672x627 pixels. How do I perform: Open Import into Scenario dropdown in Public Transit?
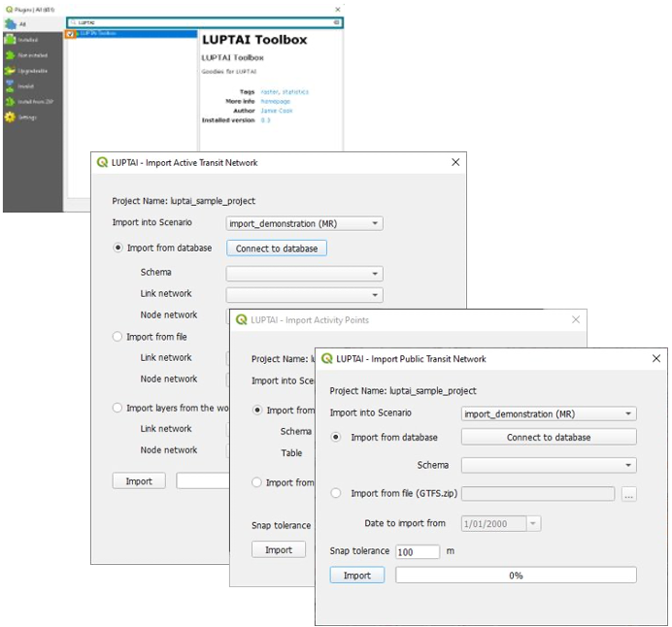tap(549, 413)
